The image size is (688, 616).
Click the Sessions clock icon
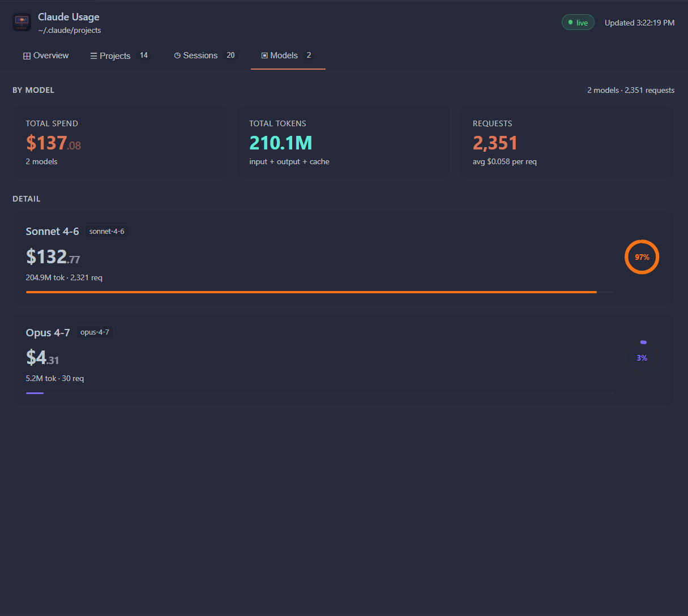[177, 56]
